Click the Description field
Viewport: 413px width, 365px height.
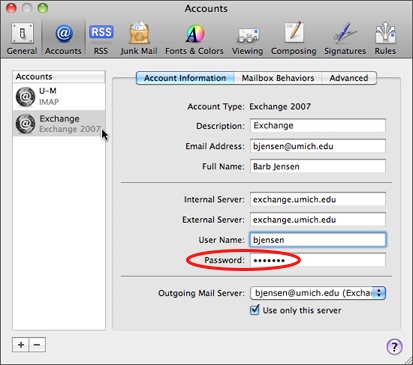318,126
